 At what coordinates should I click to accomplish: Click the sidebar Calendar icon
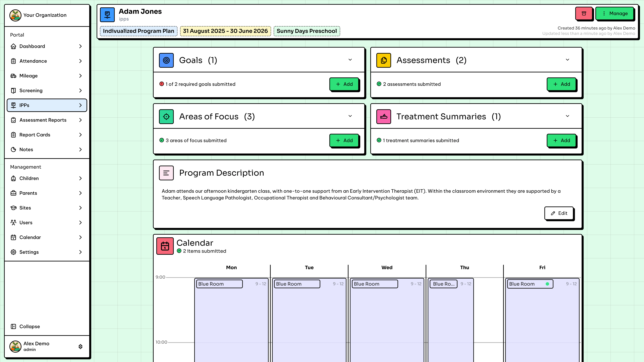tap(14, 237)
